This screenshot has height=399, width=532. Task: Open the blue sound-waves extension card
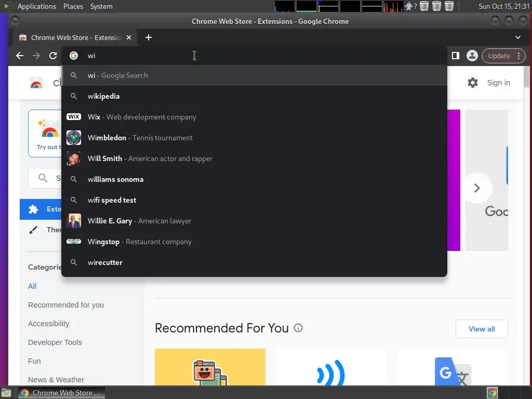tap(331, 367)
